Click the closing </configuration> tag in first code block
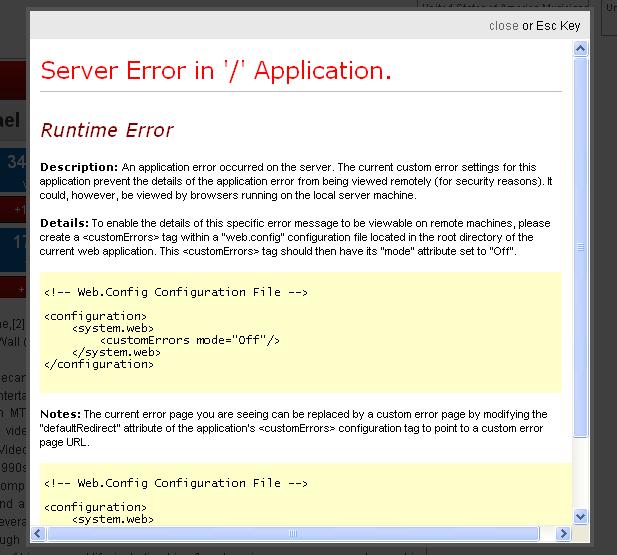The height and width of the screenshot is (555, 617). [x=99, y=364]
